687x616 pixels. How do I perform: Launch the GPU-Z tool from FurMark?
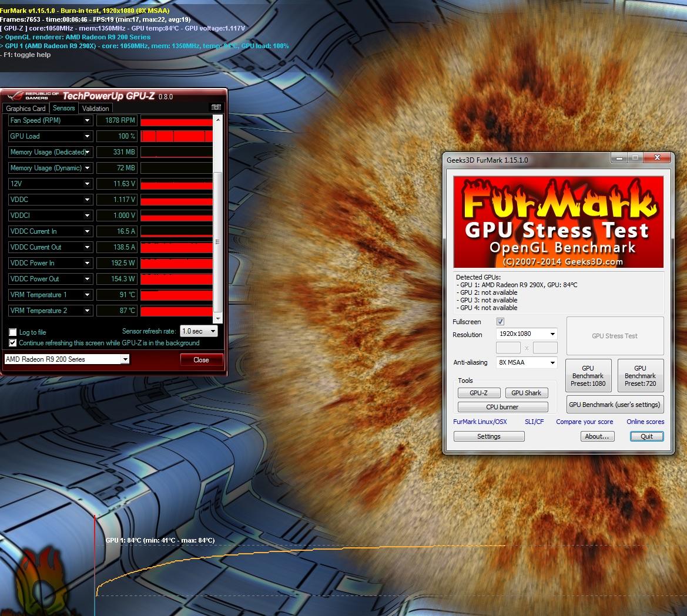478,393
